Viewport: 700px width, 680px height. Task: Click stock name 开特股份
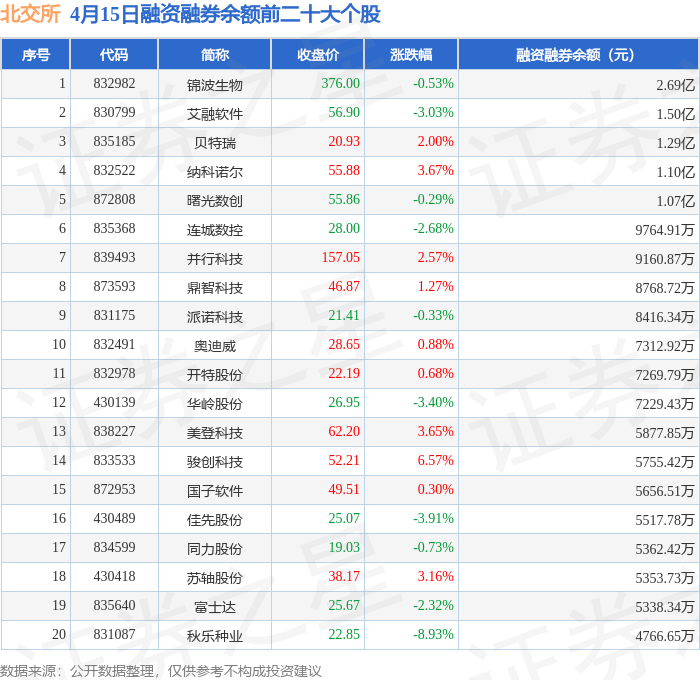(x=215, y=375)
